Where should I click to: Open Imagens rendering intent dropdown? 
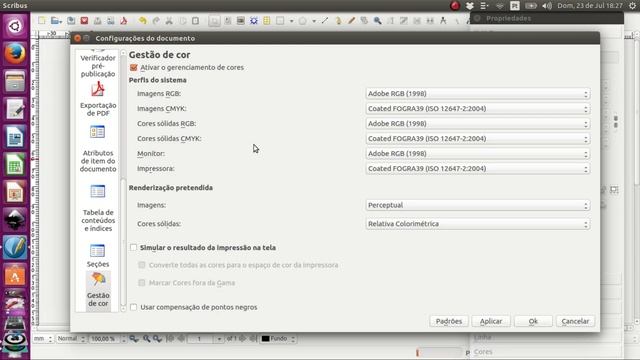[x=478, y=205]
